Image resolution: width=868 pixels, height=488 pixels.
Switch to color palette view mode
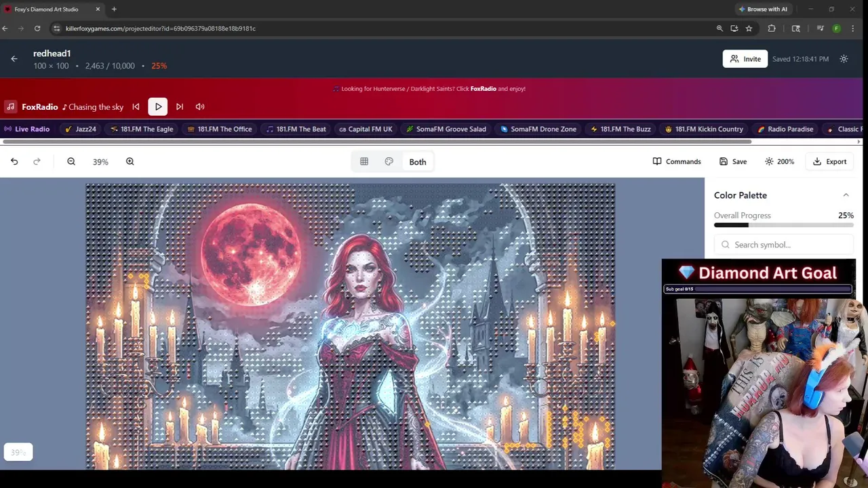(389, 161)
